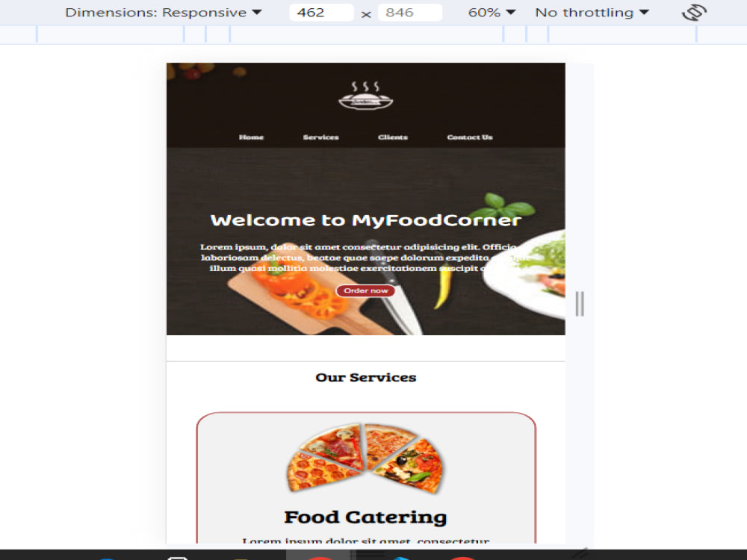Click the Our Services heading

[x=366, y=378]
